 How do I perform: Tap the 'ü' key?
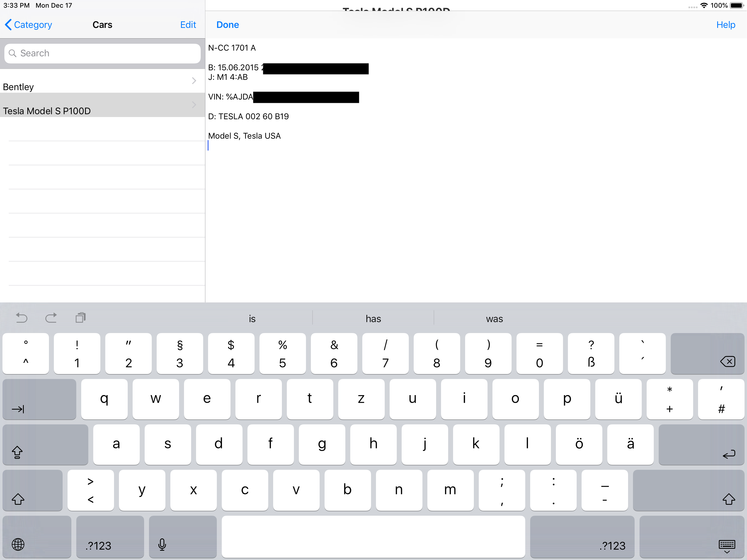618,399
